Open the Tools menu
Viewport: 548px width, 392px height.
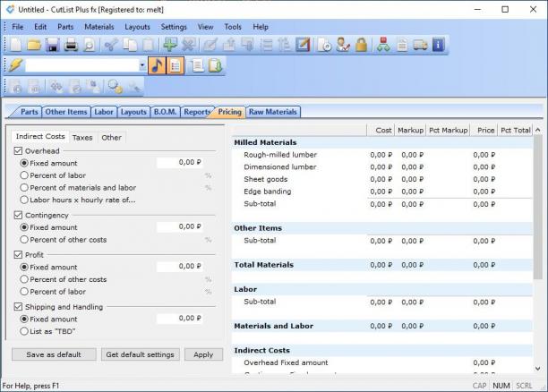click(x=233, y=27)
